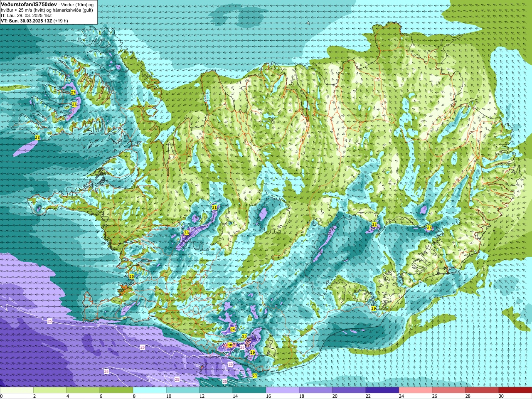The image size is (532, 399).
Task: Click the 'hviður > 25 m/s (hvítt)' legend description
Action: coord(25,10)
